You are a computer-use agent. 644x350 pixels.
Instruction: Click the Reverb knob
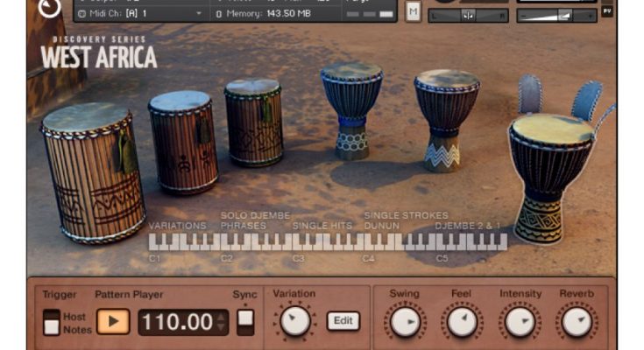tap(576, 322)
